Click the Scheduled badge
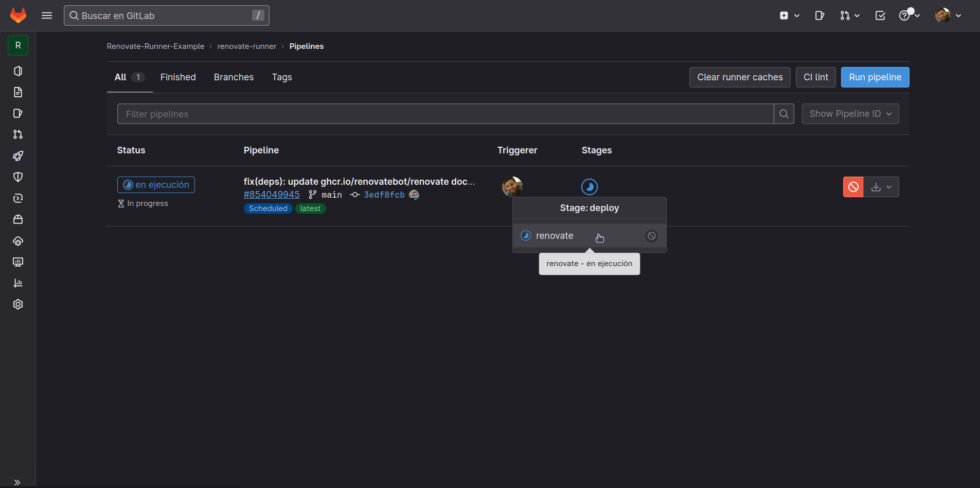Image resolution: width=980 pixels, height=488 pixels. pyautogui.click(x=268, y=208)
